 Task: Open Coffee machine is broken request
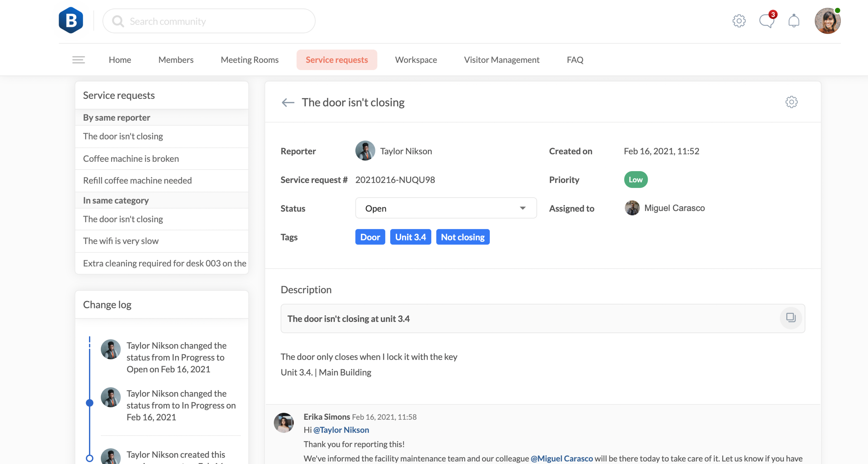point(131,159)
